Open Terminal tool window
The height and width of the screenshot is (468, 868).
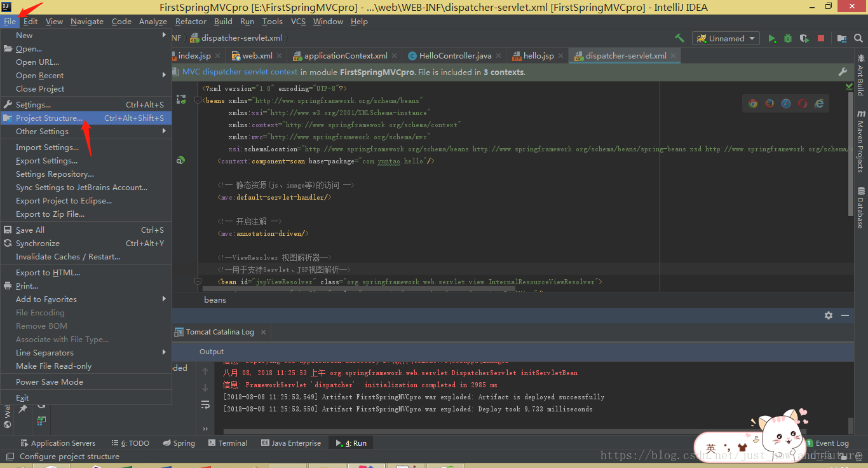[x=227, y=443]
